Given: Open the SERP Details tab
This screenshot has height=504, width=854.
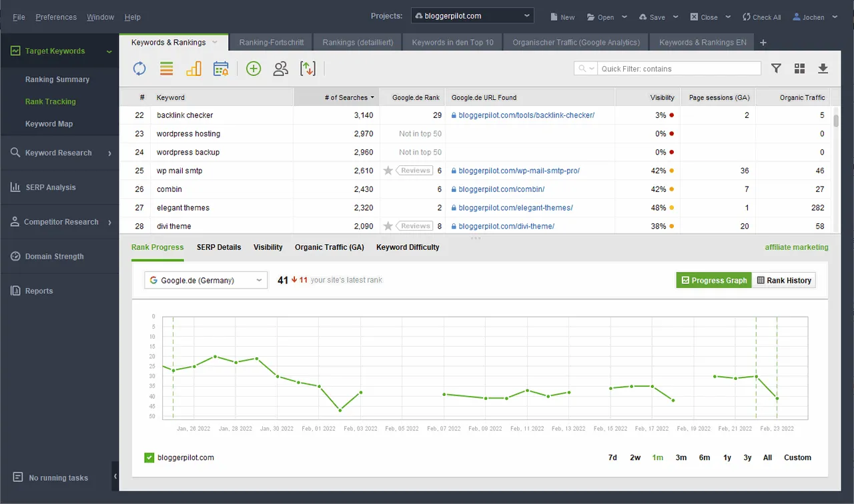Looking at the screenshot, I should point(219,247).
